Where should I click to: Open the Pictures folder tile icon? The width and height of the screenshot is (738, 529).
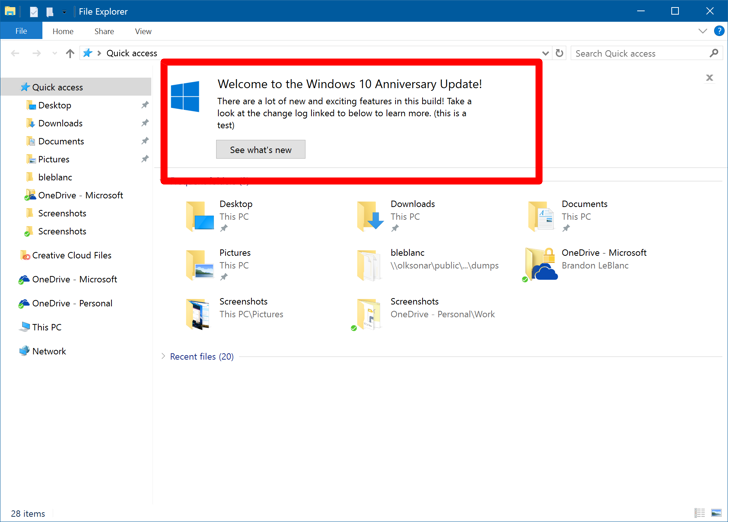click(200, 265)
